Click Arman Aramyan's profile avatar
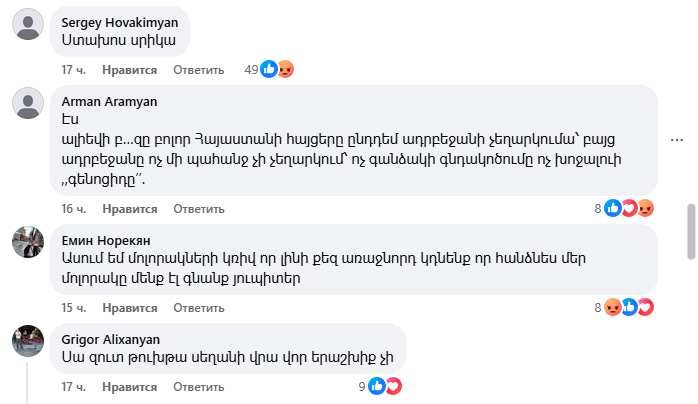This screenshot has height=404, width=698. (x=27, y=102)
